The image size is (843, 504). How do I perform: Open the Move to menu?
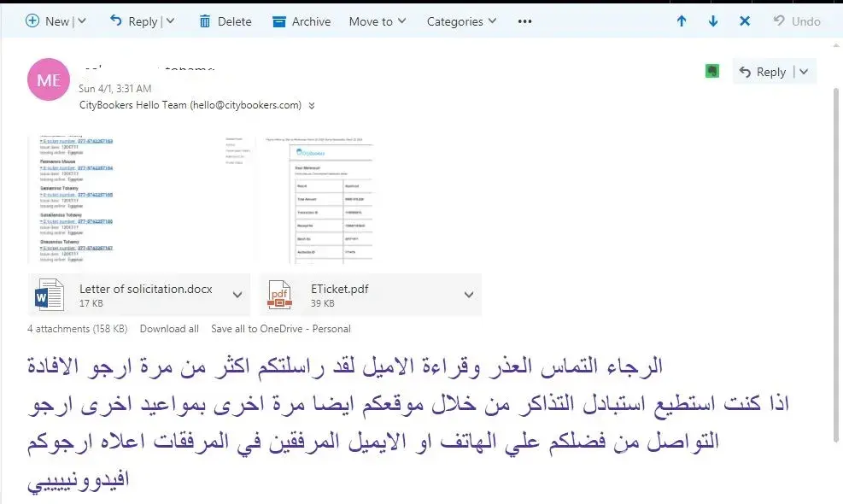tap(378, 21)
